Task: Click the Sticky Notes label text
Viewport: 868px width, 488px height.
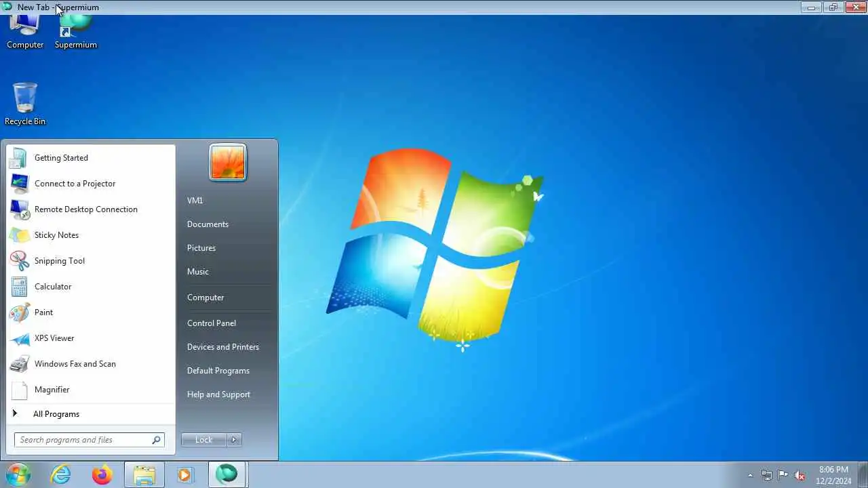Action: [56, 235]
